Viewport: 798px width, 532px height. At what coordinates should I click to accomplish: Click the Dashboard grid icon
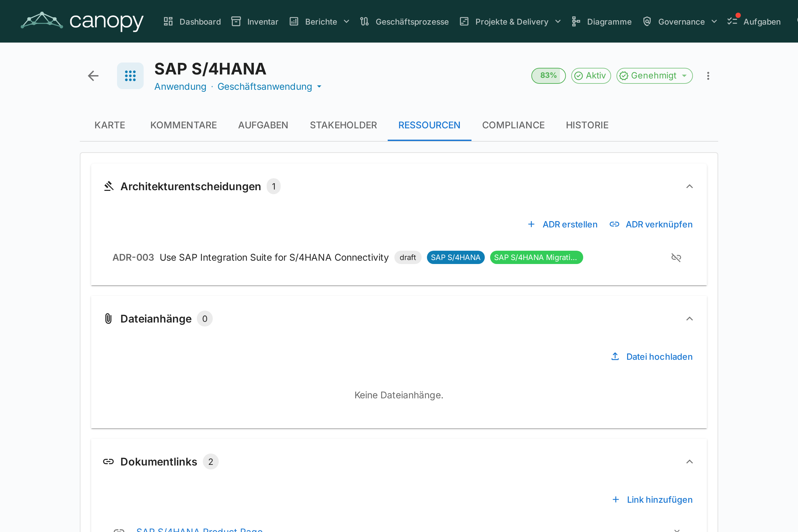[x=168, y=21]
